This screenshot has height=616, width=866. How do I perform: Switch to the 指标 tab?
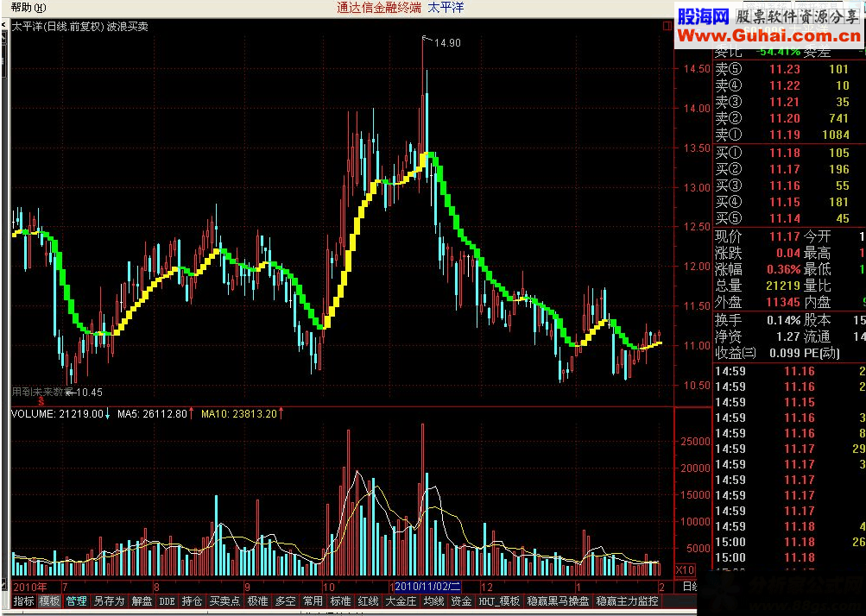(24, 601)
